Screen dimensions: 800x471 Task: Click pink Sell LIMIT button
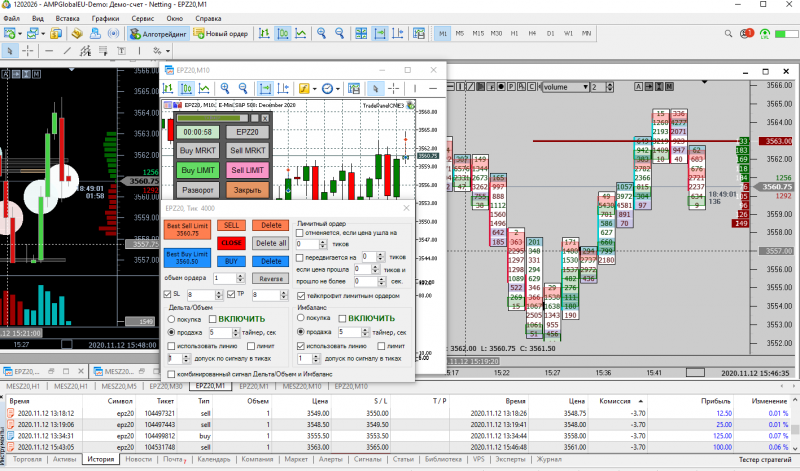[x=247, y=170]
